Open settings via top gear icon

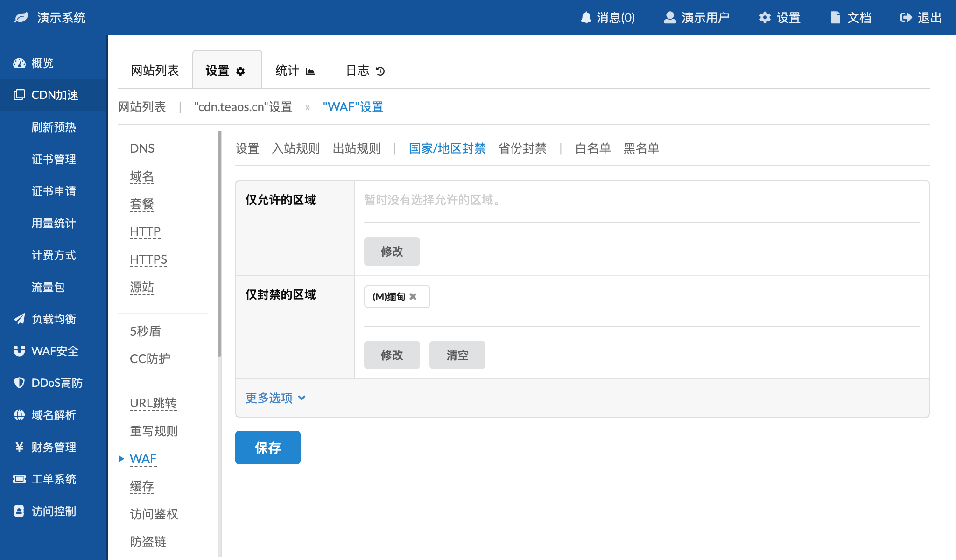[765, 18]
